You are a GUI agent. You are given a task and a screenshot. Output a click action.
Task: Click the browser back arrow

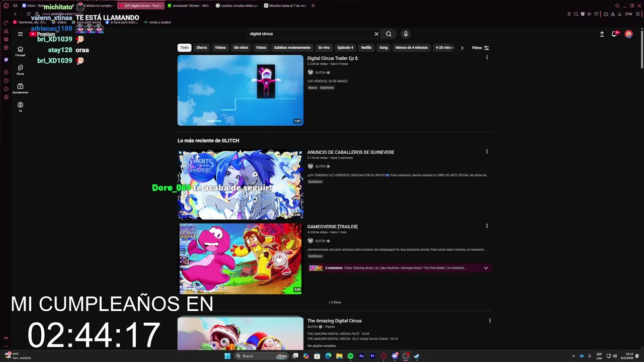[x=15, y=14]
